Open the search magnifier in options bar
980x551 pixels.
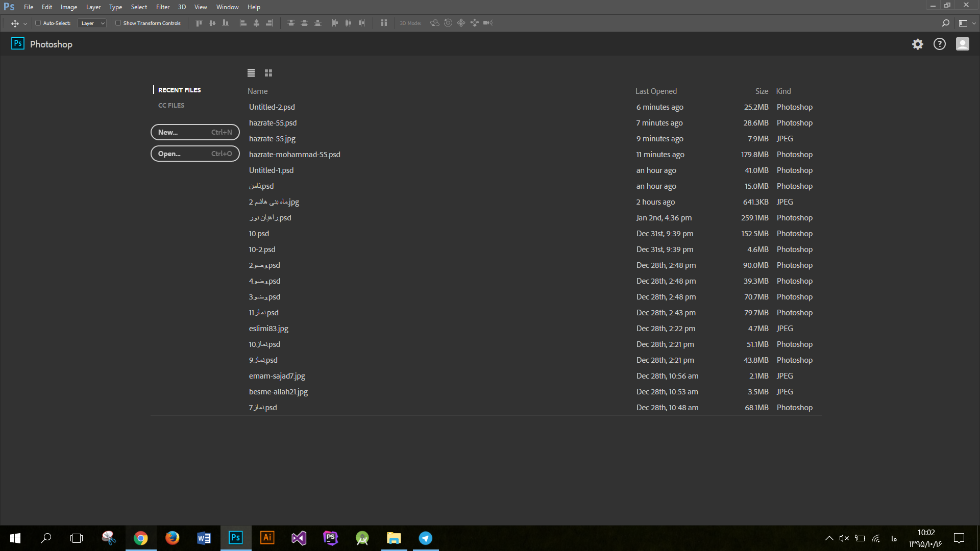pos(945,23)
